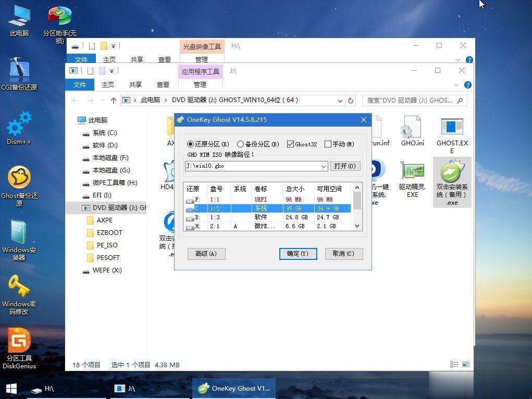Switch to J:\ taskbar window
Screen dimensions: 532x399
(x=150, y=389)
